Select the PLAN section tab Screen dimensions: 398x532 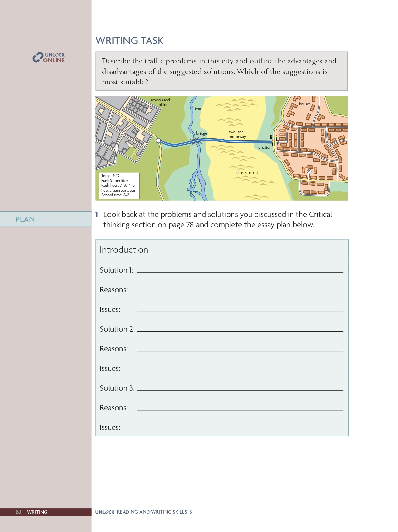(x=25, y=219)
